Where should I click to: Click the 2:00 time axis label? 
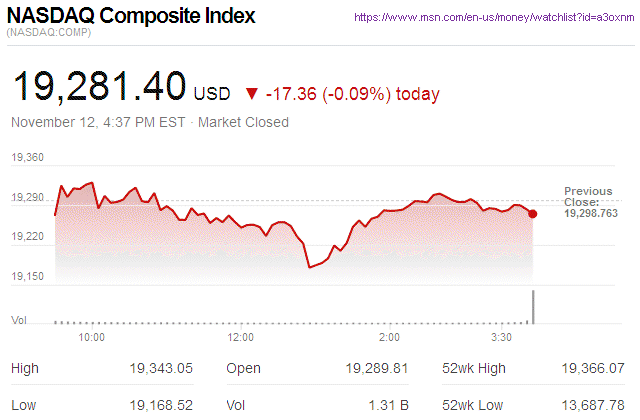click(390, 338)
